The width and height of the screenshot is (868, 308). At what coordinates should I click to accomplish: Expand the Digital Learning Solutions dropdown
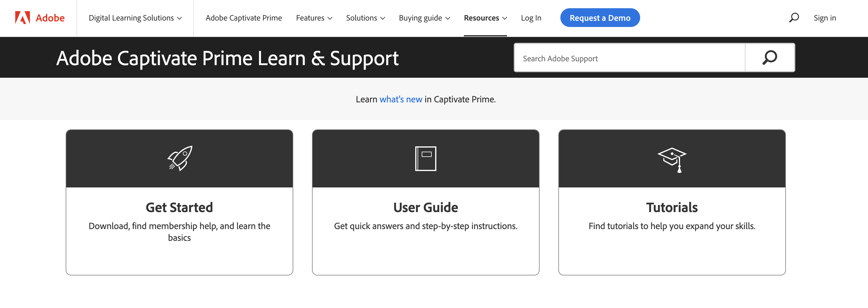click(x=135, y=18)
